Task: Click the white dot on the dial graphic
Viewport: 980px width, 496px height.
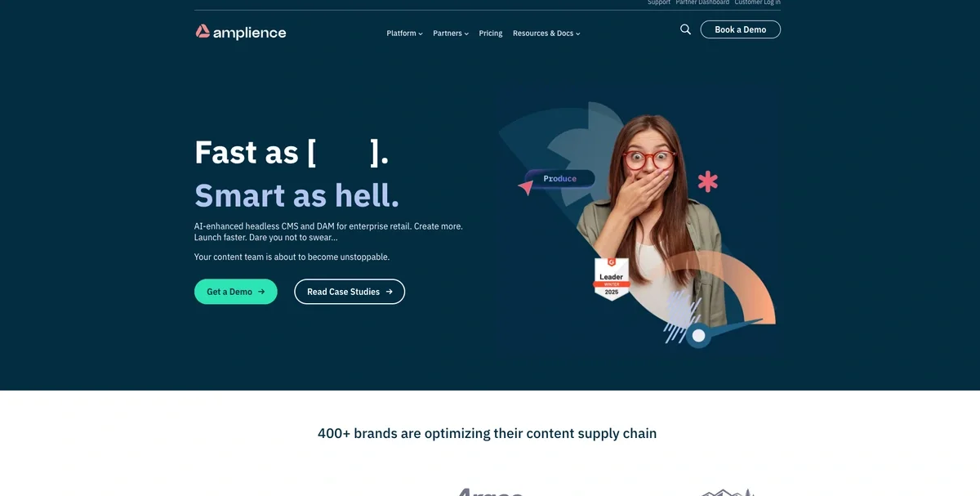Action: click(x=698, y=336)
